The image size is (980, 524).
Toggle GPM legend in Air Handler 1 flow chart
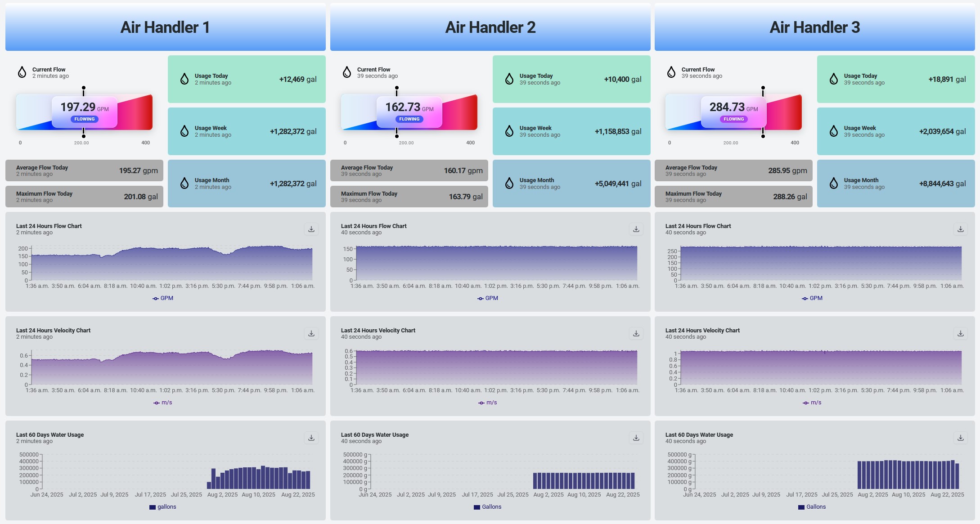pos(163,298)
